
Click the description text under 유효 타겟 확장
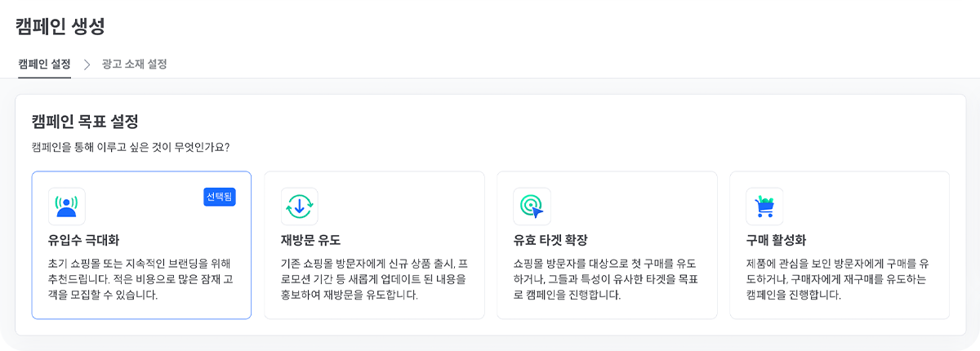coord(606,278)
